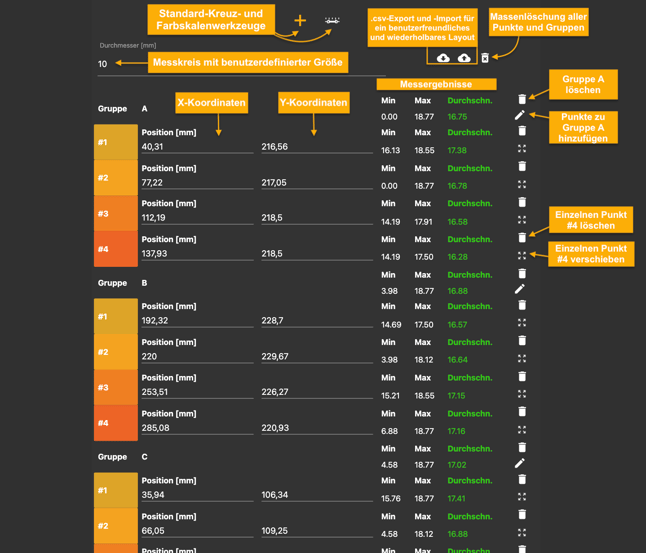646x553 pixels.
Task: Click the CSV export cloud download icon
Action: pyautogui.click(x=443, y=58)
